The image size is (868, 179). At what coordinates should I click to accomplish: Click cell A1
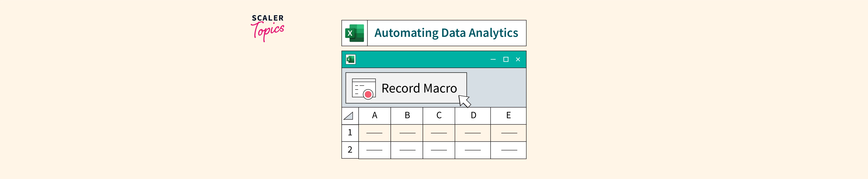pyautogui.click(x=374, y=133)
